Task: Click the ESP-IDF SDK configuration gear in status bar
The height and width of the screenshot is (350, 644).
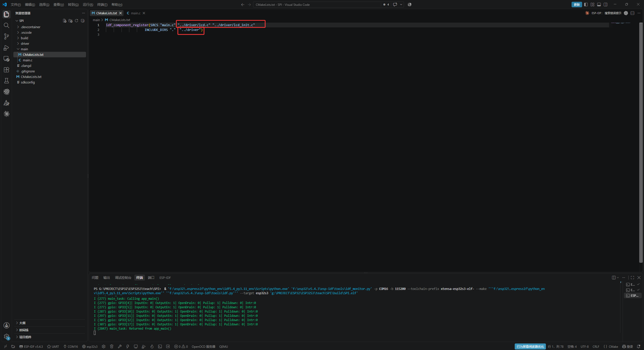Action: (104, 346)
